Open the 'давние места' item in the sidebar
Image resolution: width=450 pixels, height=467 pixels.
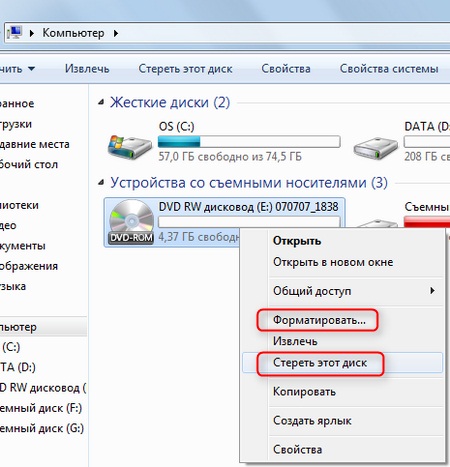click(x=35, y=144)
